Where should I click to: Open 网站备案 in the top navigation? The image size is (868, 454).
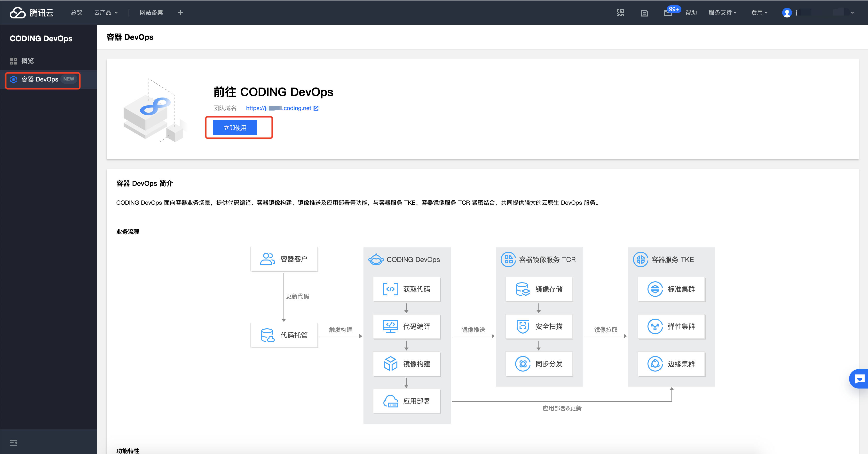click(151, 12)
